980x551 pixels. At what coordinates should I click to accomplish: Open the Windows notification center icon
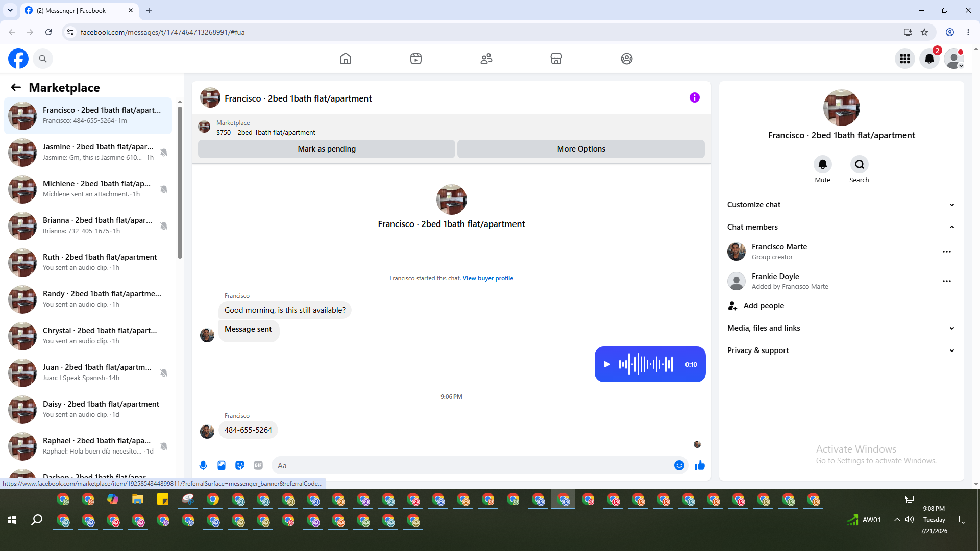(963, 520)
